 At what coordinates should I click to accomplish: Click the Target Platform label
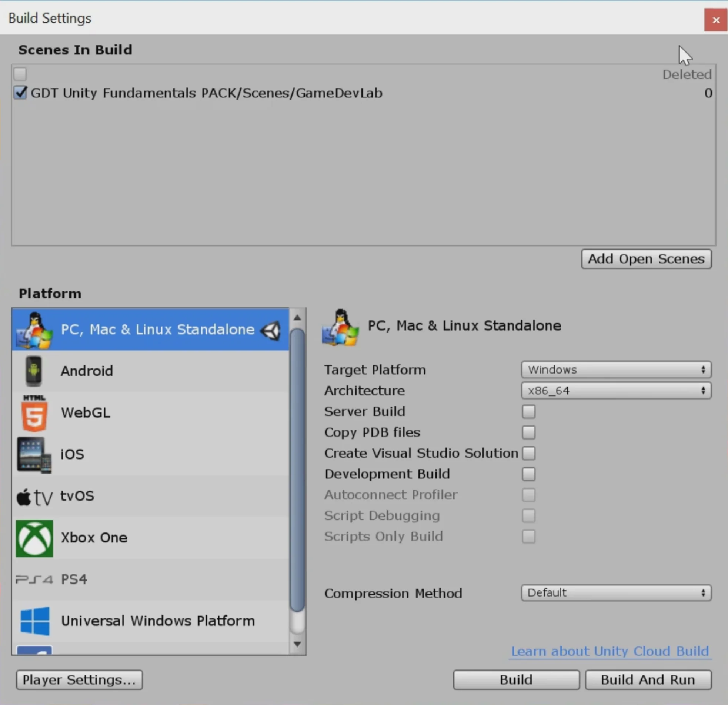(x=375, y=370)
